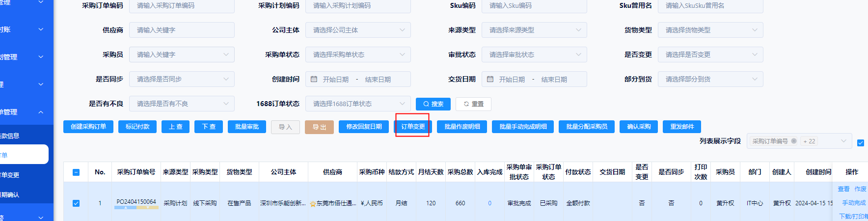Click the 采购订单编号 column header
The image size is (868, 221).
[136, 172]
